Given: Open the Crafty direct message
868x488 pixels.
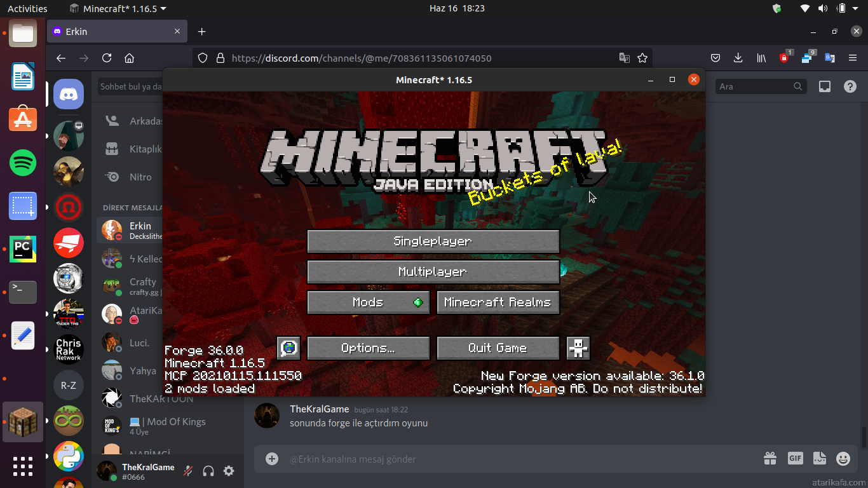Looking at the screenshot, I should 131,286.
